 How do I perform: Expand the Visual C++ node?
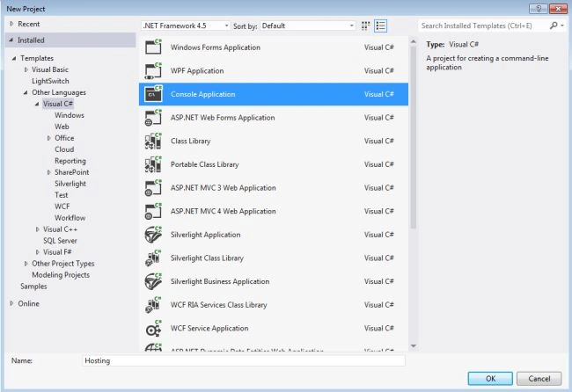tap(37, 229)
